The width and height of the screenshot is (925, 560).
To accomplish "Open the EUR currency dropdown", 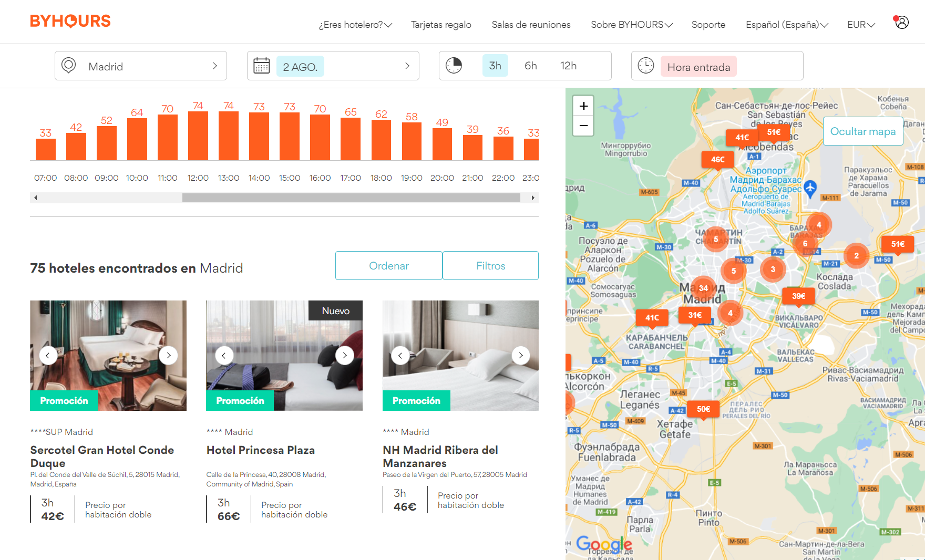I will point(861,25).
